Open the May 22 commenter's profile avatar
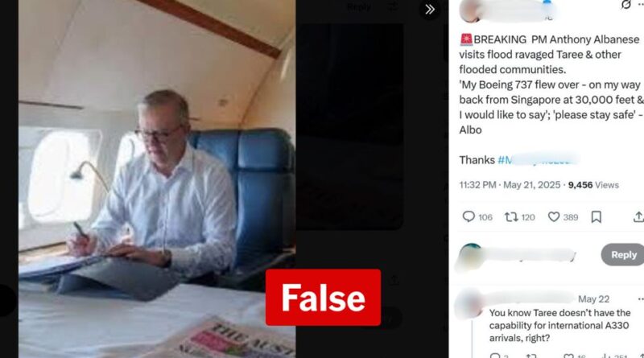Screen dimensions: 644x358 click(x=470, y=304)
